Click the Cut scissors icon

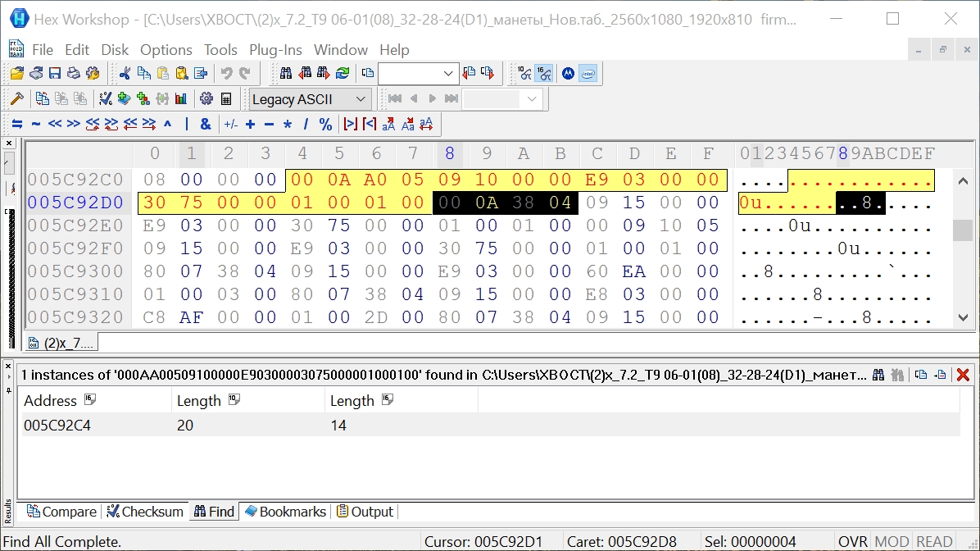[x=125, y=74]
